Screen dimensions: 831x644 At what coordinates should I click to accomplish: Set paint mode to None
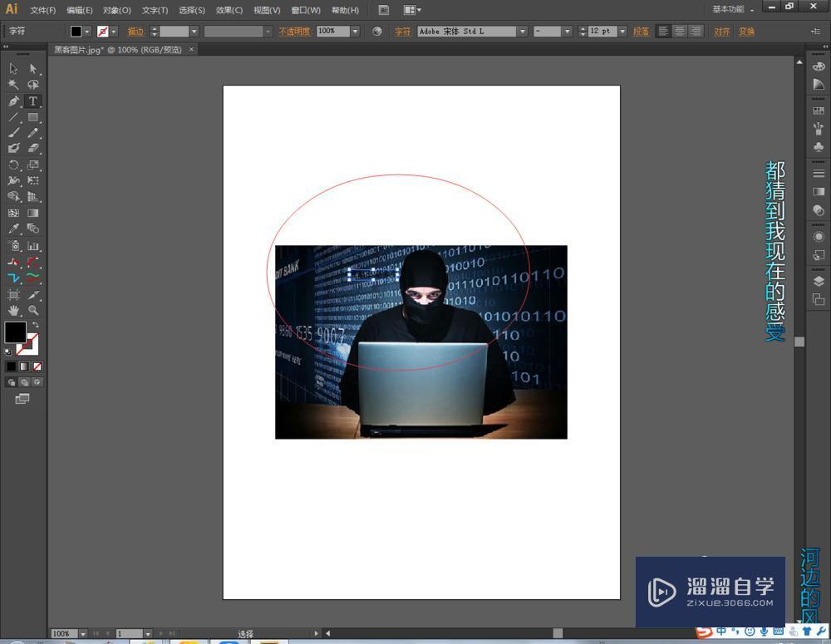coord(37,366)
